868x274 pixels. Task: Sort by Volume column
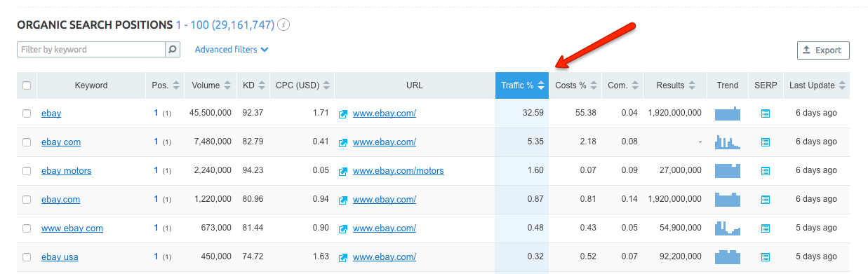(x=211, y=85)
